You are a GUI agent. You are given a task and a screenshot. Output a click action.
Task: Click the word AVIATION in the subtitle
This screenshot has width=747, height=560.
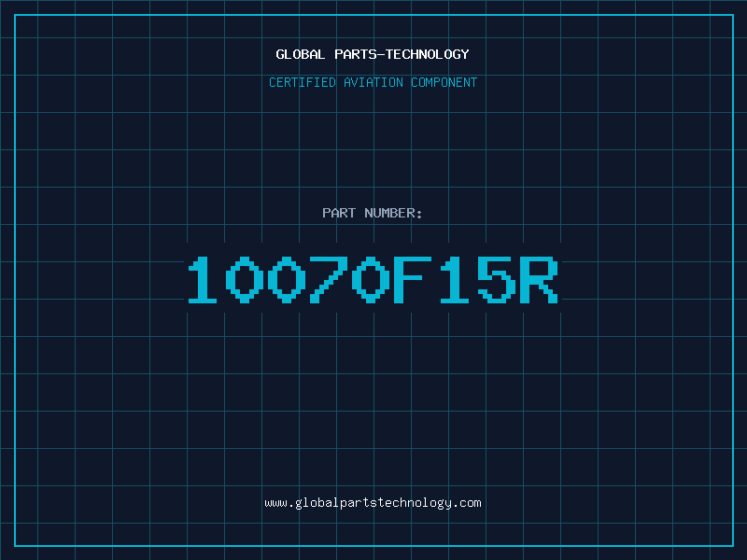(373, 83)
